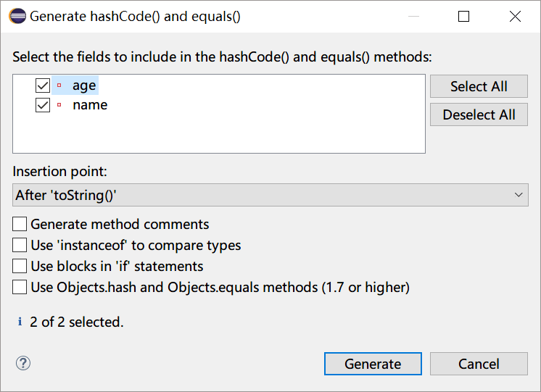Open the Insertion point dropdown
Screen dimensions: 541x392
point(270,195)
